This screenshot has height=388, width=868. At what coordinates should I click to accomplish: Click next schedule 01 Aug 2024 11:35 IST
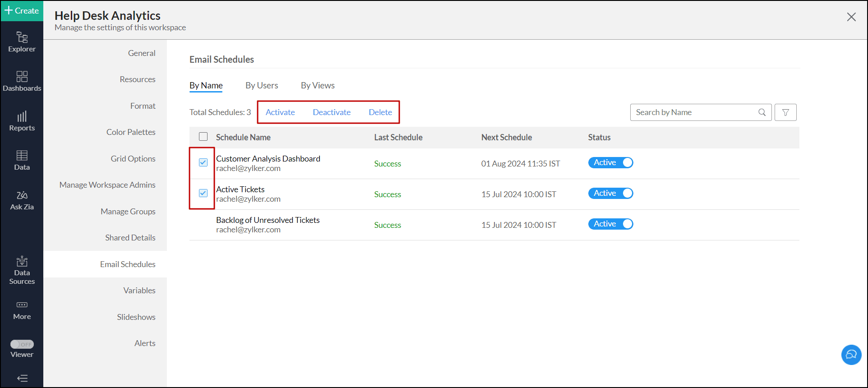521,164
